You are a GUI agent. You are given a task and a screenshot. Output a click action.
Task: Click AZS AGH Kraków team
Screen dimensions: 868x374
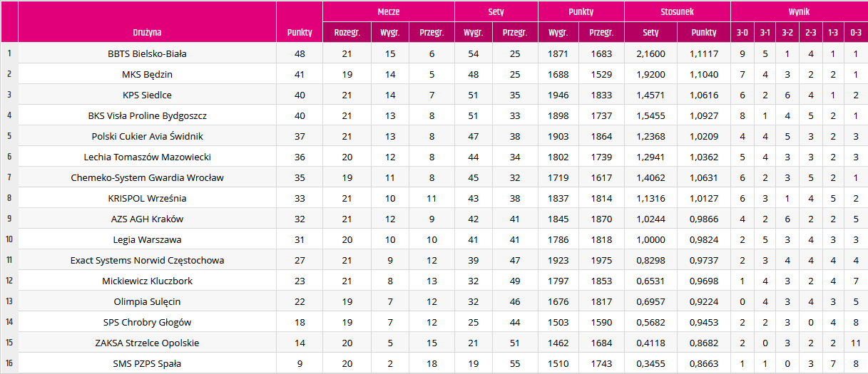pos(147,219)
